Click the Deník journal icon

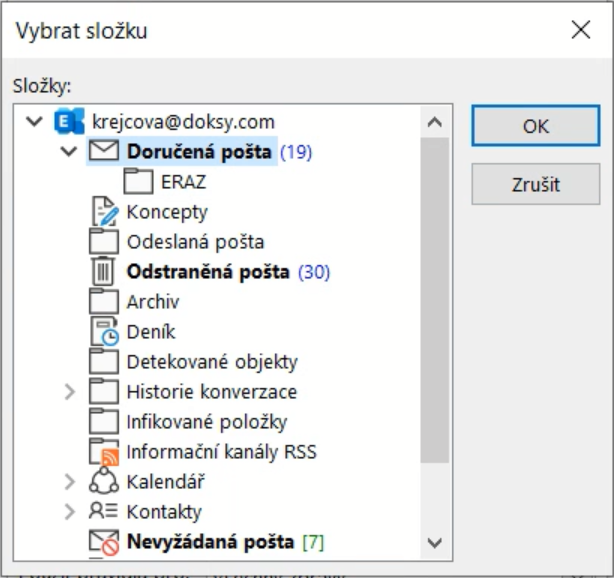click(104, 332)
